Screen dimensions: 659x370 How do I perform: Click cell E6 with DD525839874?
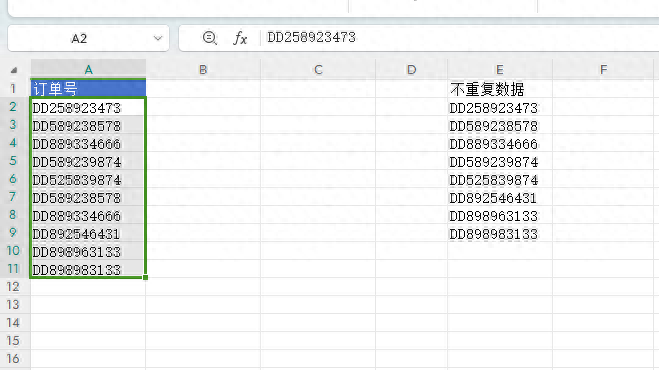[500, 180]
